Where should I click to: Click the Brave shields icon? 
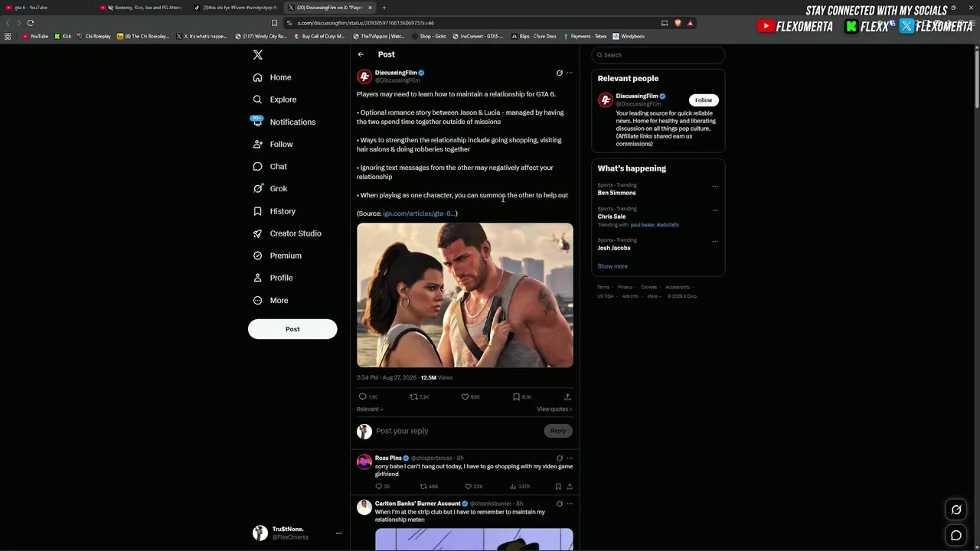pos(678,23)
